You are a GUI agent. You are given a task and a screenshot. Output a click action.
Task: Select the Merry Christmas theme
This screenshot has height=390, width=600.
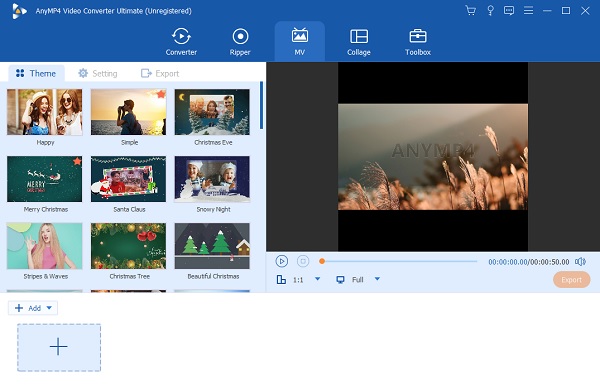pos(45,179)
